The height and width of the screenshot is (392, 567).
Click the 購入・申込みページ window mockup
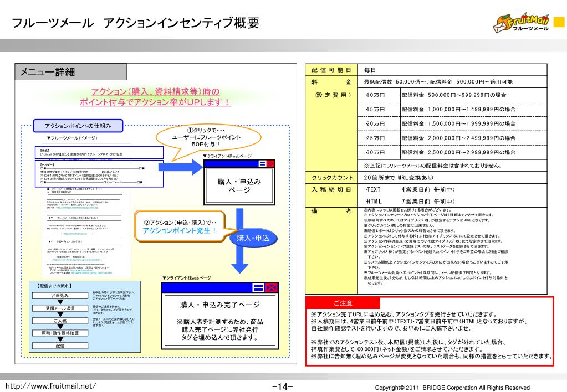tap(239, 182)
